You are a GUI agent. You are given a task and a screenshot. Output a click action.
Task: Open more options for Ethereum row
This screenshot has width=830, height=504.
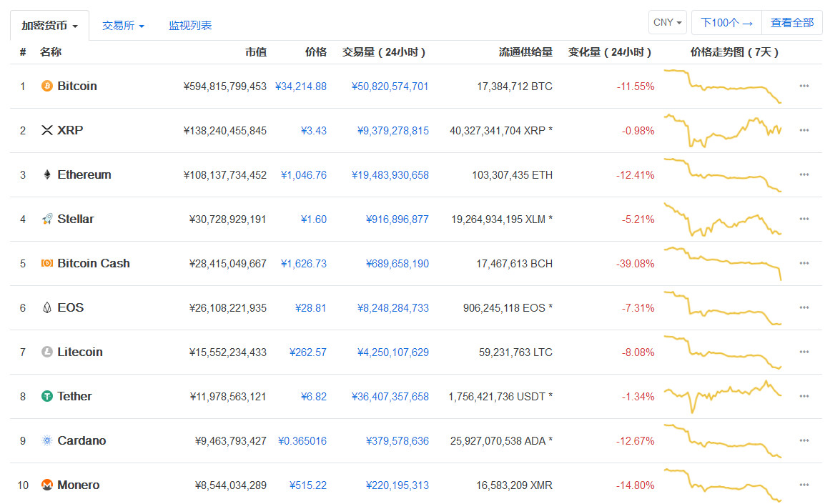tap(804, 174)
